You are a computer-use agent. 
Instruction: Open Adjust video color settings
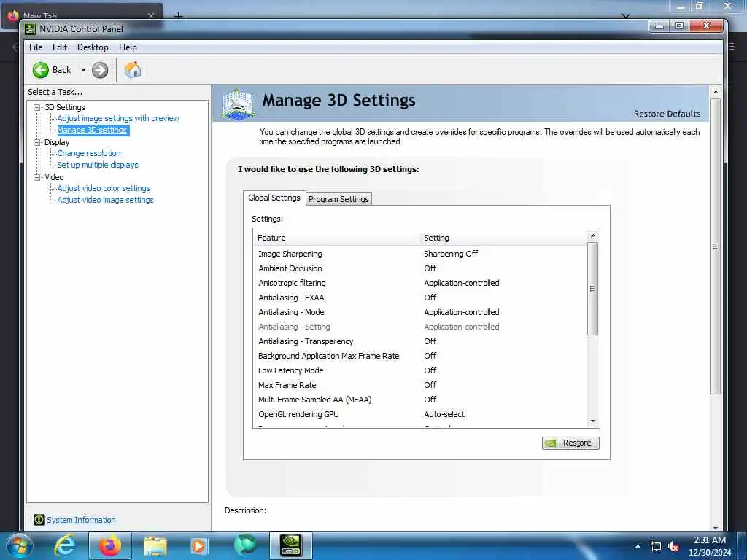pos(104,188)
